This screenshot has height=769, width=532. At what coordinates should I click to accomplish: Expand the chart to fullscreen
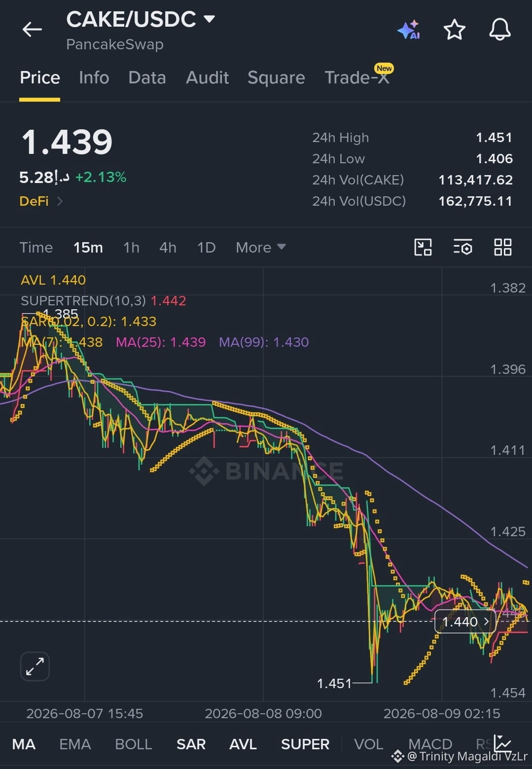pyautogui.click(x=35, y=666)
